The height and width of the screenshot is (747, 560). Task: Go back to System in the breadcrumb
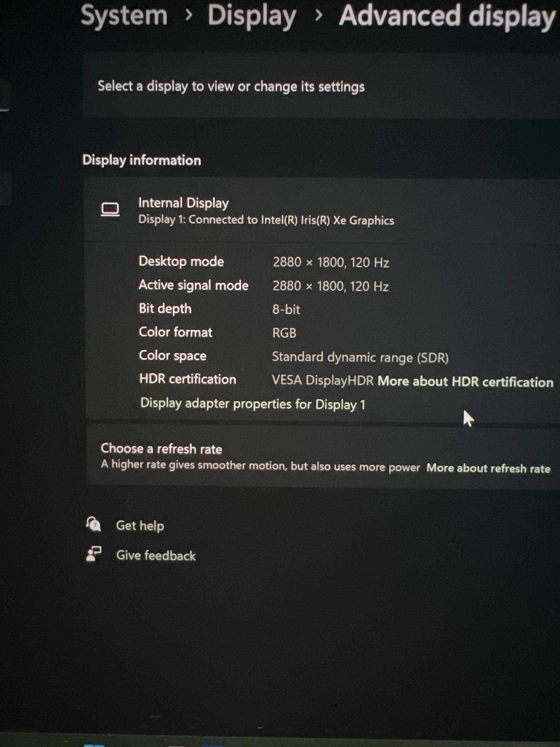(x=124, y=15)
